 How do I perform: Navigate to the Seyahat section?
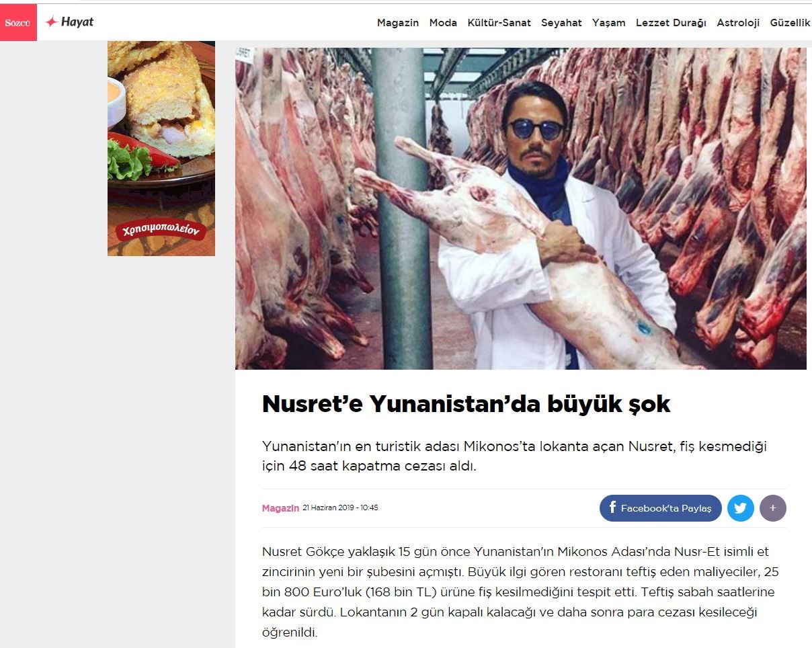561,23
